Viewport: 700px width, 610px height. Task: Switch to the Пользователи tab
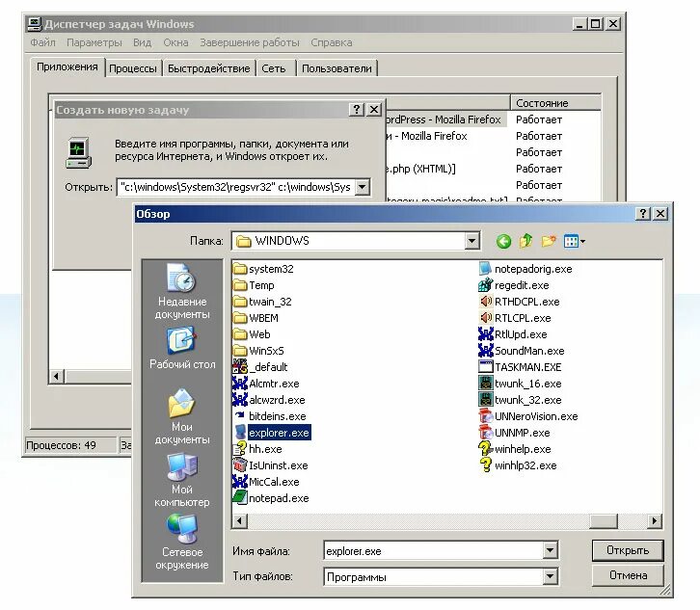point(337,68)
